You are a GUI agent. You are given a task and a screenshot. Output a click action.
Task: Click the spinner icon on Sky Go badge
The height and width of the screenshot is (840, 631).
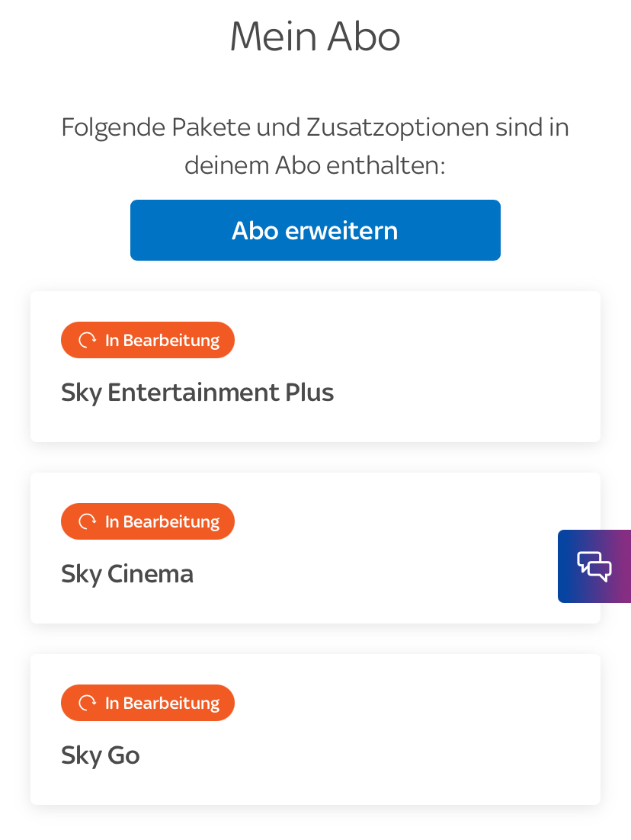(x=88, y=703)
